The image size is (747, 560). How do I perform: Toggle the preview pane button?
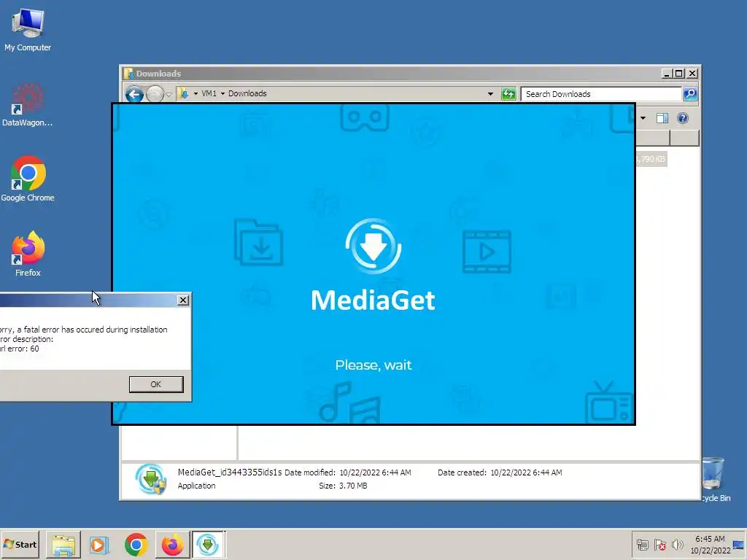coord(662,118)
